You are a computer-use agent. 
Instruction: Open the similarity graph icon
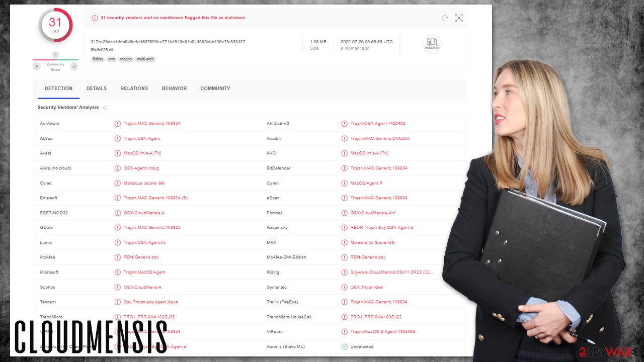(459, 18)
